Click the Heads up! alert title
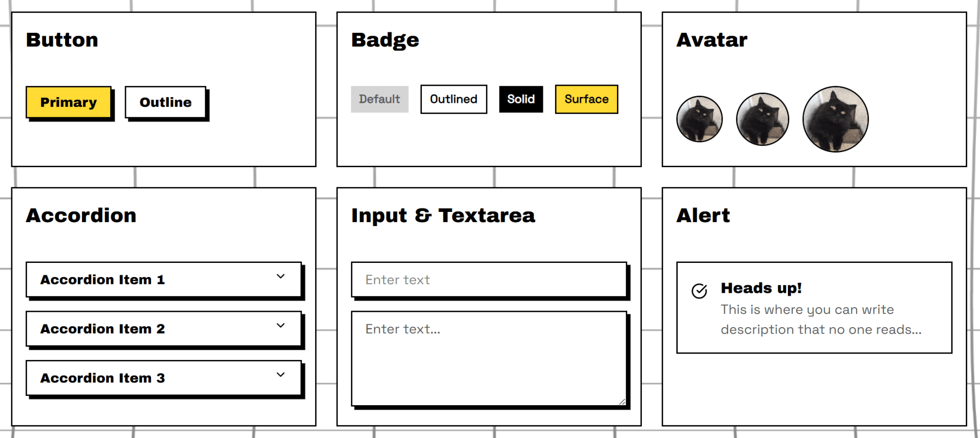The image size is (980, 438). click(x=761, y=288)
